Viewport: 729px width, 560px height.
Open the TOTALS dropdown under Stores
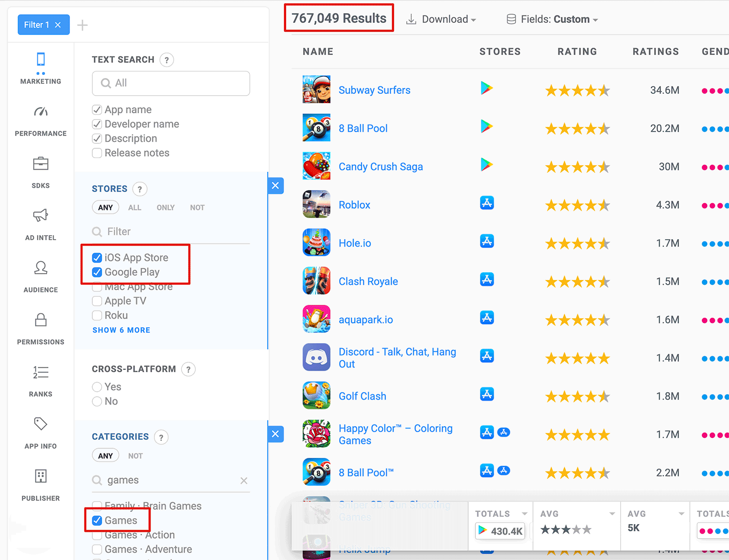coord(524,514)
